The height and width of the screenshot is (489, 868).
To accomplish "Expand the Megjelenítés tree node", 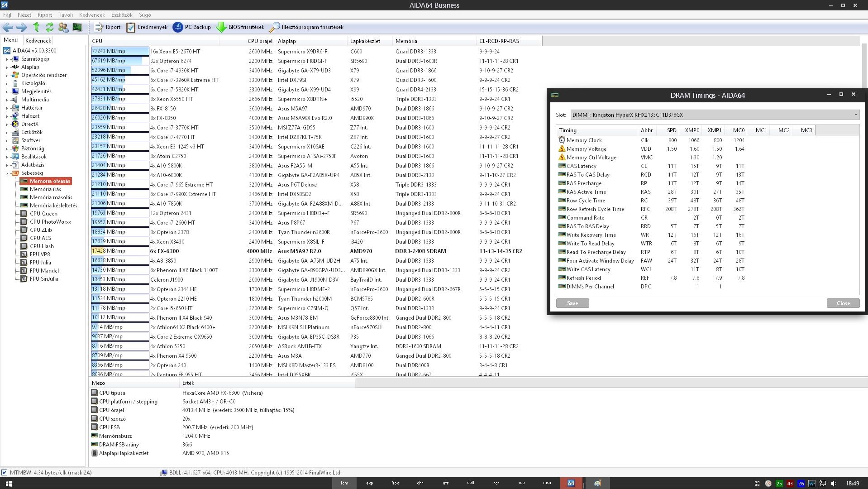I will click(7, 92).
